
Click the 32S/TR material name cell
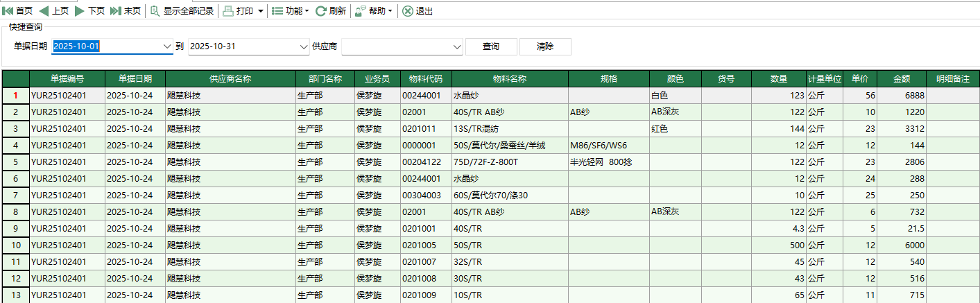[510, 261]
